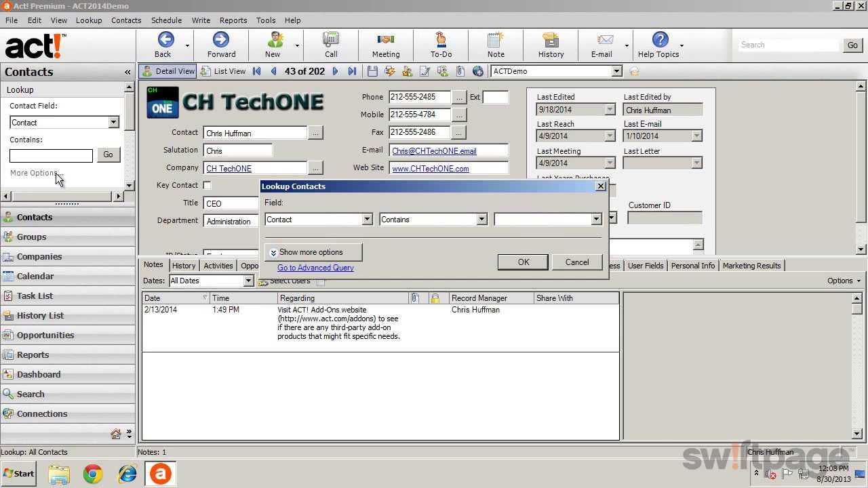Create a New contact from toolbar
This screenshot has height=488, width=868.
point(273,45)
